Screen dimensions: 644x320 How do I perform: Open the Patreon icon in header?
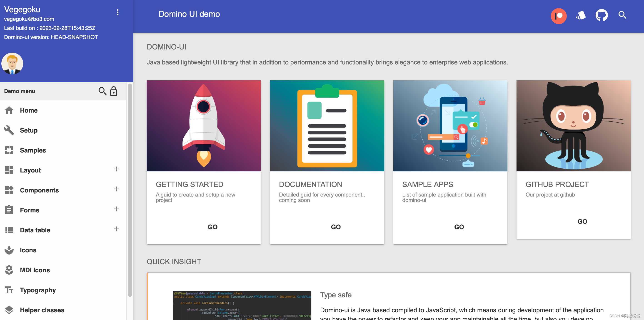(558, 16)
